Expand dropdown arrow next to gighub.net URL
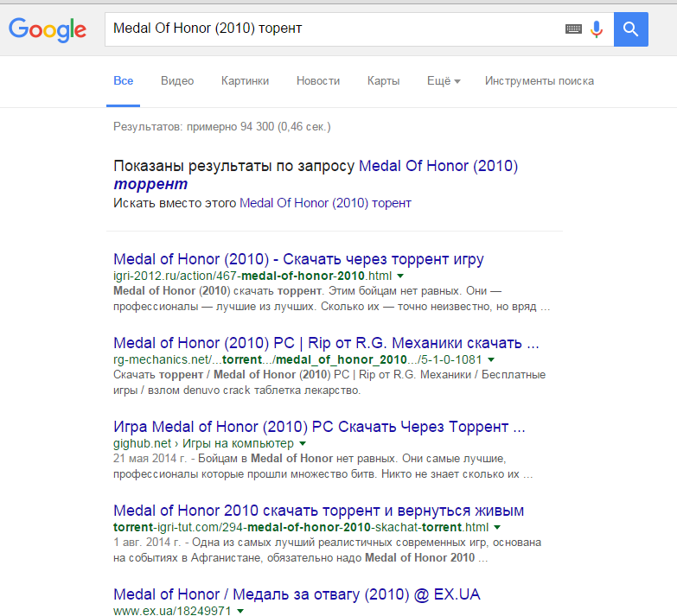 pos(303,443)
